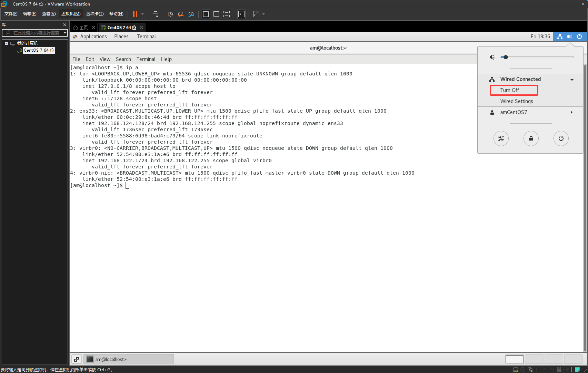Take a snapshot of the virtual machine
Screen dimensions: 588x373
click(x=170, y=14)
